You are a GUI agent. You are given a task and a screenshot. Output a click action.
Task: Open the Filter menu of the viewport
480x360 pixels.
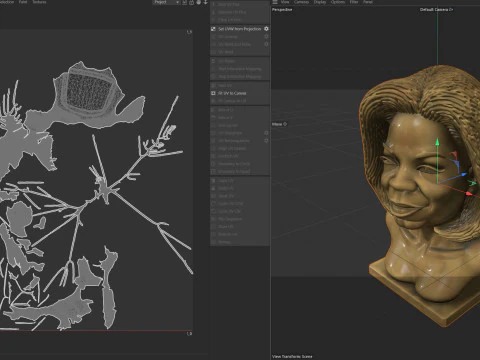(354, 2)
